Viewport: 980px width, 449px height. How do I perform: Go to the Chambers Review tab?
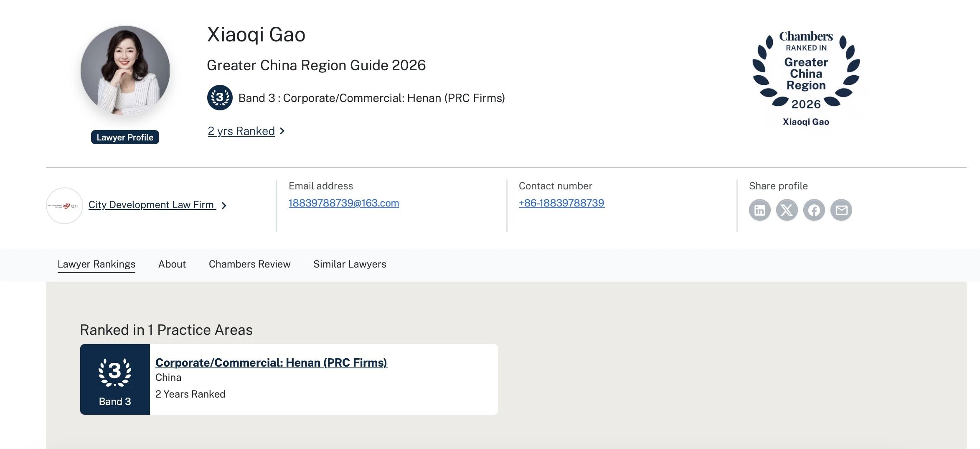249,264
